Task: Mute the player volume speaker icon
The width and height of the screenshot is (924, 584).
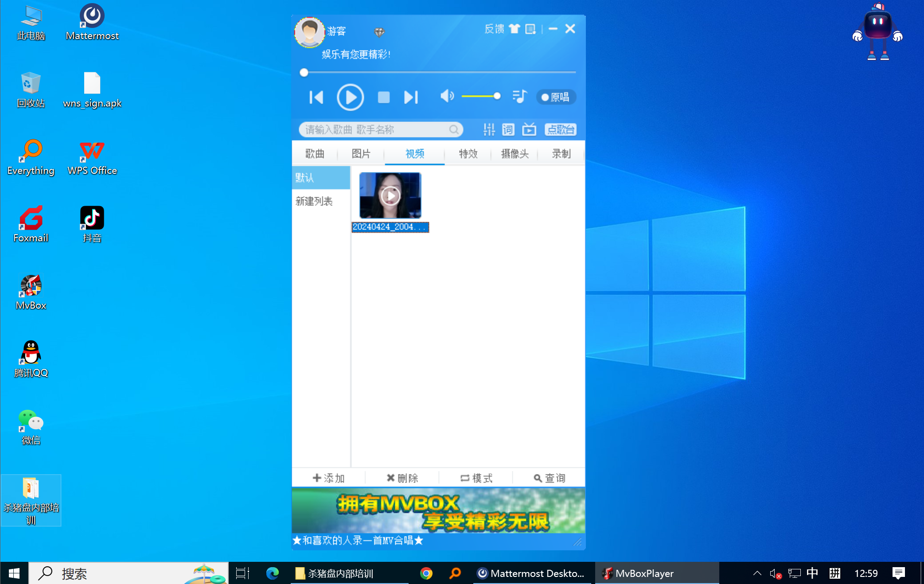Action: pyautogui.click(x=447, y=96)
